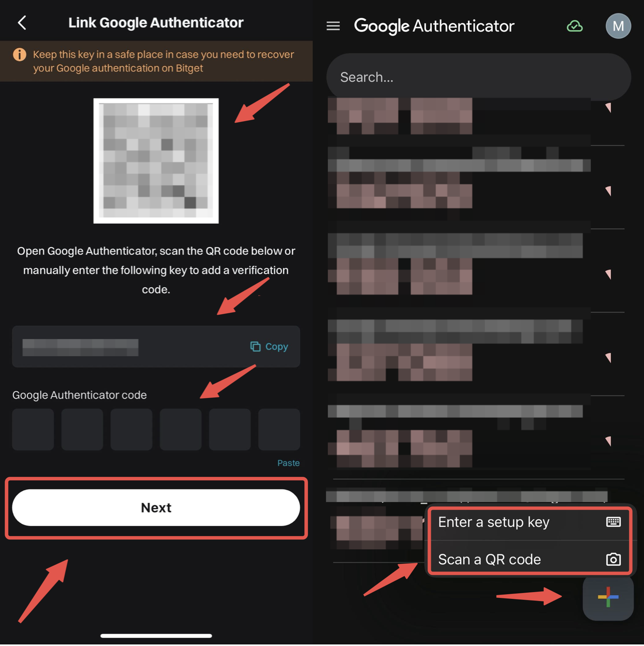This screenshot has height=646, width=644.
Task: Focus the Search field in Authenticator
Action: pos(479,77)
